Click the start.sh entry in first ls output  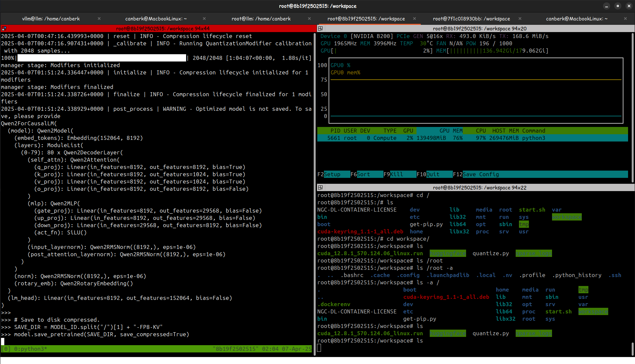pyautogui.click(x=532, y=210)
